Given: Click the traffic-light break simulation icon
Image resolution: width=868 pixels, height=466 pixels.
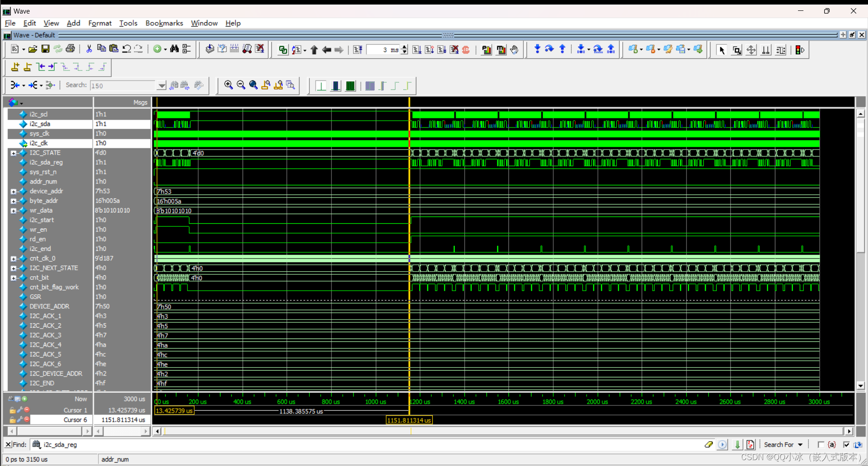Looking at the screenshot, I should pyautogui.click(x=799, y=50).
